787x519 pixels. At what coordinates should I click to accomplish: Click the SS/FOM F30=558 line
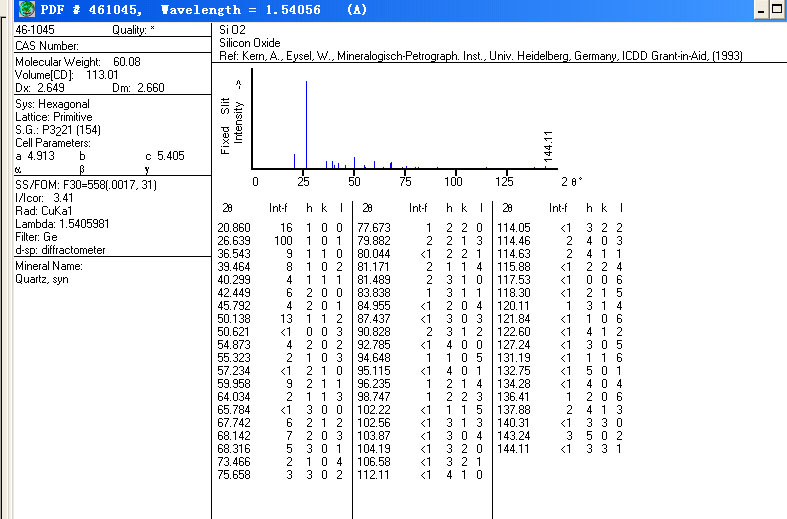pos(86,185)
